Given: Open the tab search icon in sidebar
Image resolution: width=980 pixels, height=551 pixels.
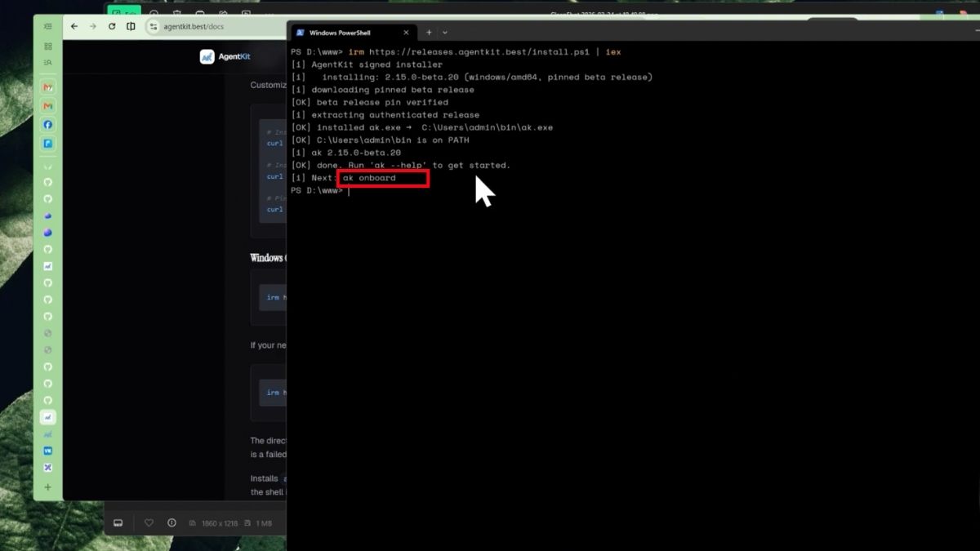Looking at the screenshot, I should tap(47, 62).
